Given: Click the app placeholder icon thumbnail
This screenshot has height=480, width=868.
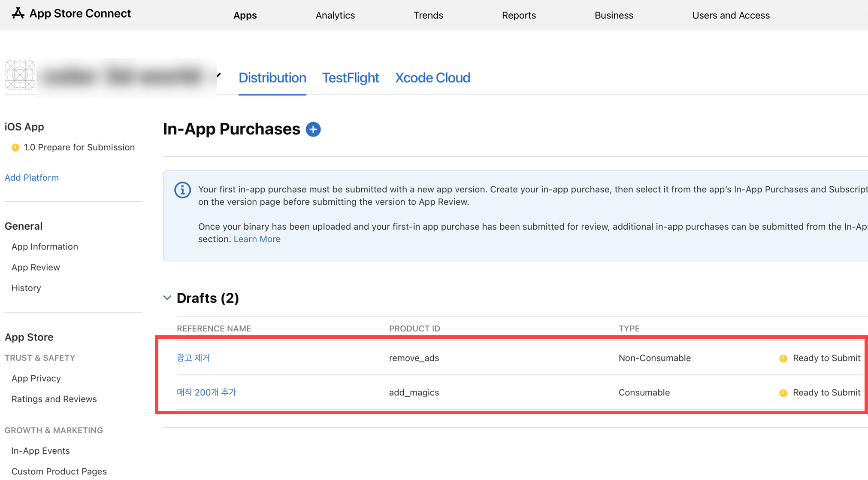Looking at the screenshot, I should click(x=20, y=75).
